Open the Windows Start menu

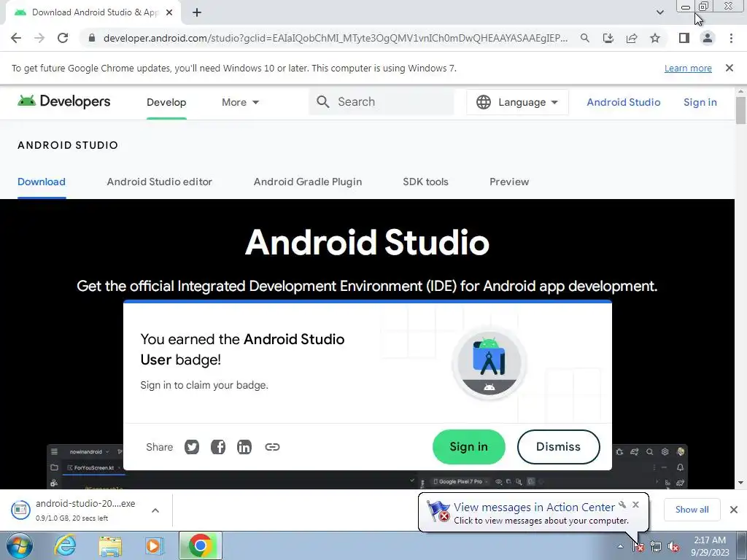(20, 545)
